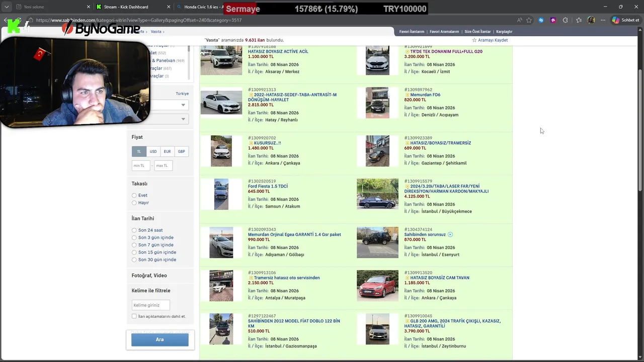644x362 pixels.
Task: Select the USD currency button
Action: [153, 151]
